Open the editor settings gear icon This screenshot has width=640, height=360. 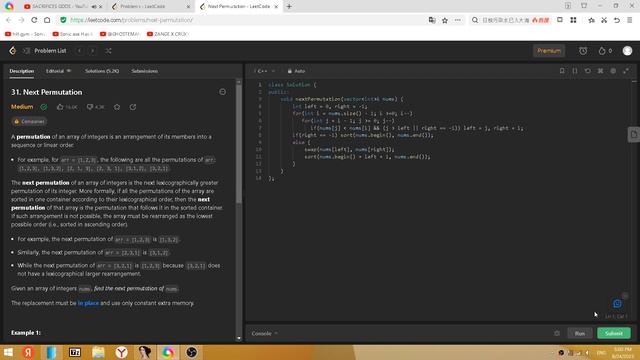(613, 71)
